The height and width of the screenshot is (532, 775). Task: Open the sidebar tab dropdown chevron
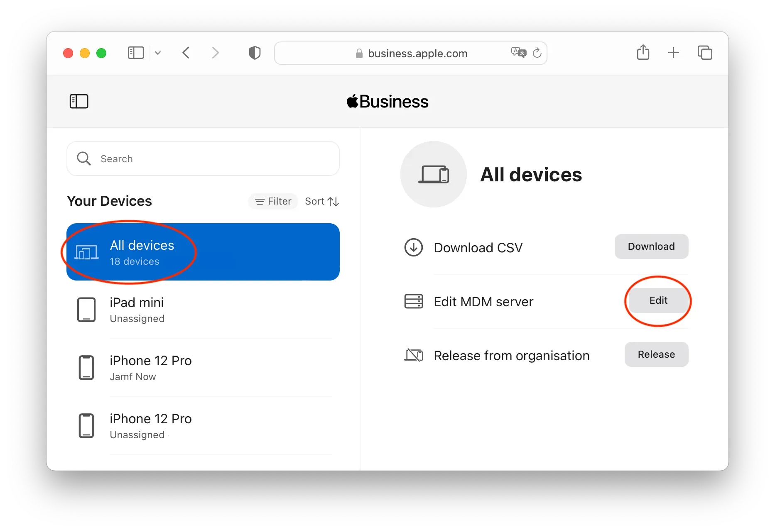tap(158, 53)
